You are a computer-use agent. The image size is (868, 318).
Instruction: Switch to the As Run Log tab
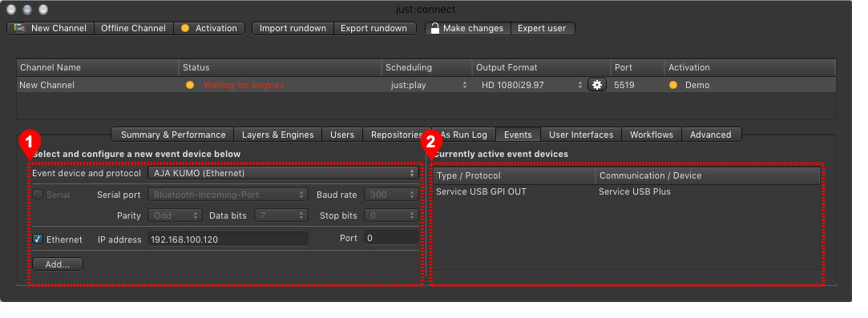pos(464,135)
